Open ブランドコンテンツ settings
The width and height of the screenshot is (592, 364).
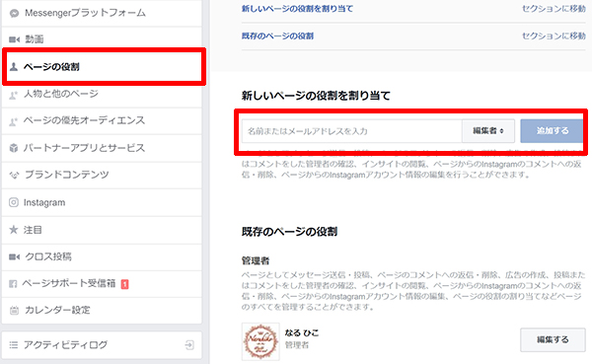(102, 175)
